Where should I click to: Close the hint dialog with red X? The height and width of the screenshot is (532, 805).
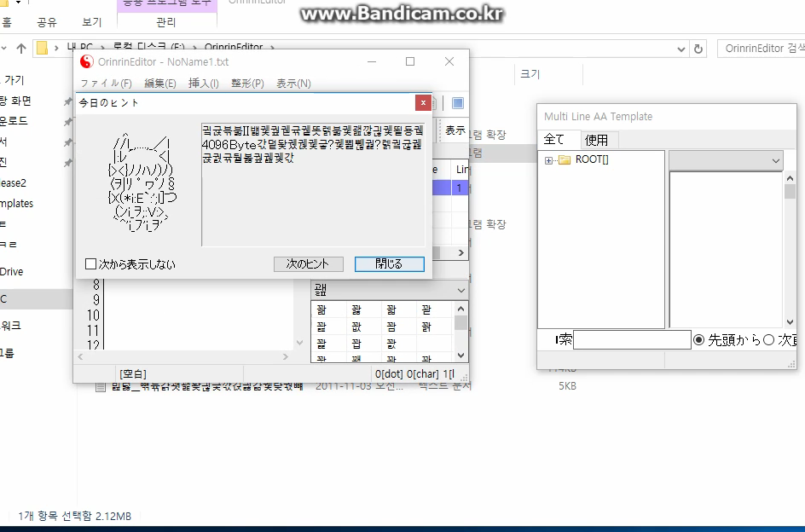(423, 102)
